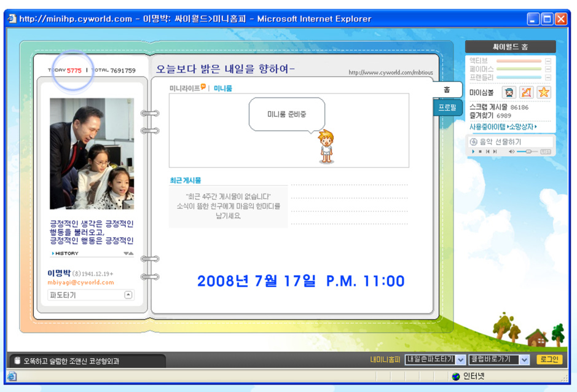
Task: Click the 로그인 button
Action: [x=549, y=359]
